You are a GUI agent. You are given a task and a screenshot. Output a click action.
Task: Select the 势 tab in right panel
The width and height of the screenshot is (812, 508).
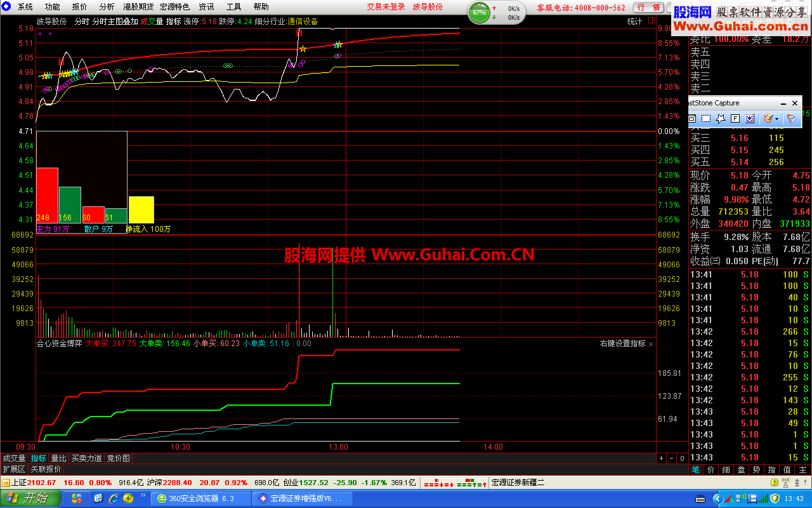757,469
